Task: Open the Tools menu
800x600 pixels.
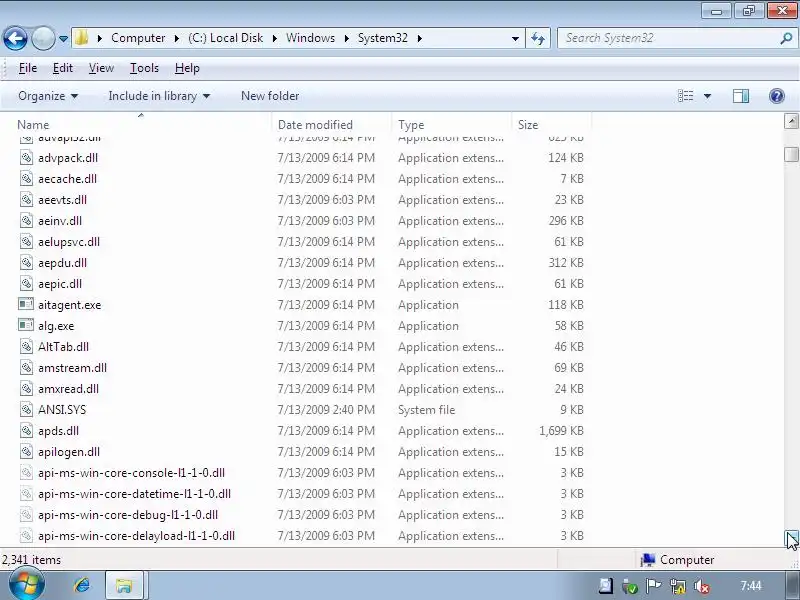Action: coord(144,68)
